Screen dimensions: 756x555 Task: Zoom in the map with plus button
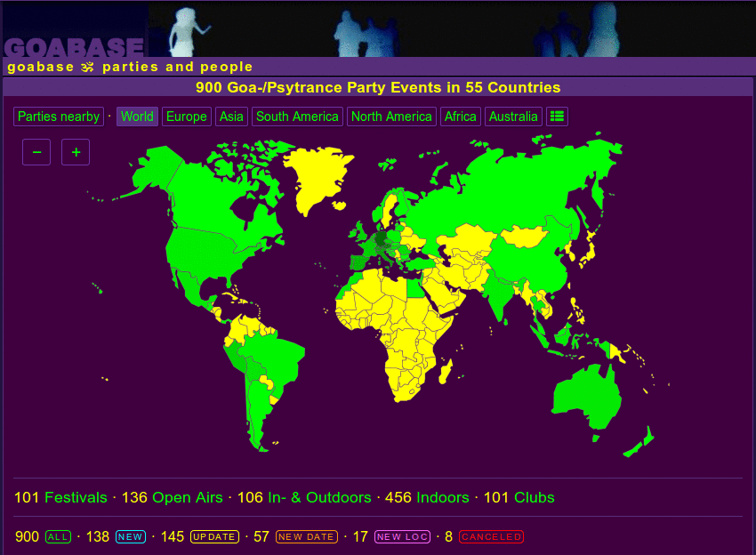click(x=76, y=152)
